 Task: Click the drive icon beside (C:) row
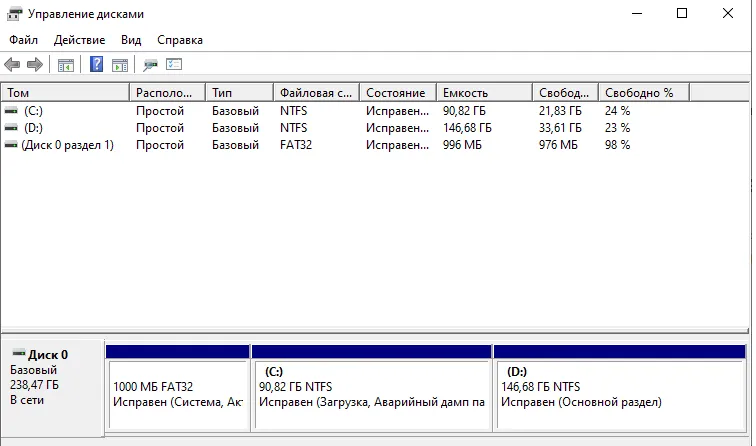click(x=11, y=111)
